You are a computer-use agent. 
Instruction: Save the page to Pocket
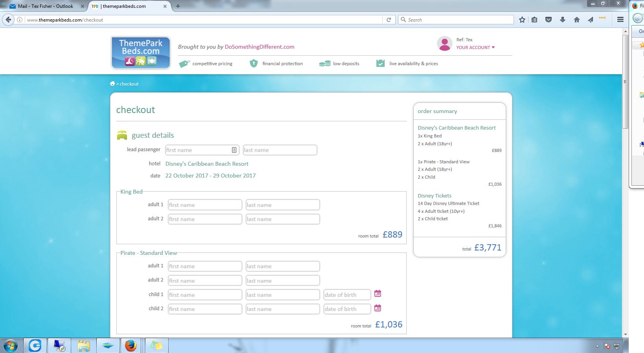pyautogui.click(x=549, y=20)
